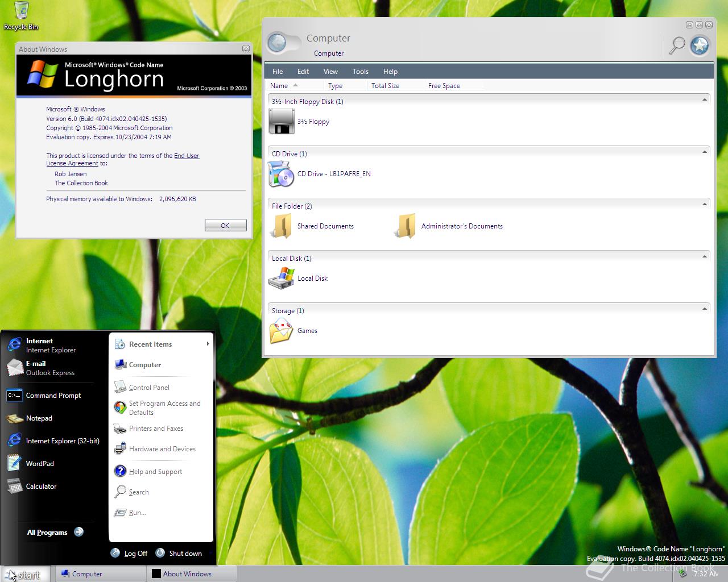Expand All Programs list
Image resolution: width=728 pixels, height=582 pixels.
coord(55,532)
